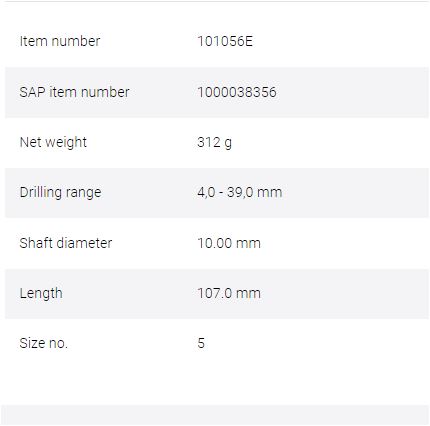430x426 pixels.
Task: Click the empty gray row at bottom
Action: click(215, 415)
